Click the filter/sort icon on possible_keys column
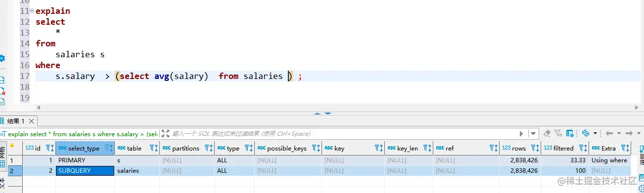This screenshot has height=193, width=644. point(316,148)
